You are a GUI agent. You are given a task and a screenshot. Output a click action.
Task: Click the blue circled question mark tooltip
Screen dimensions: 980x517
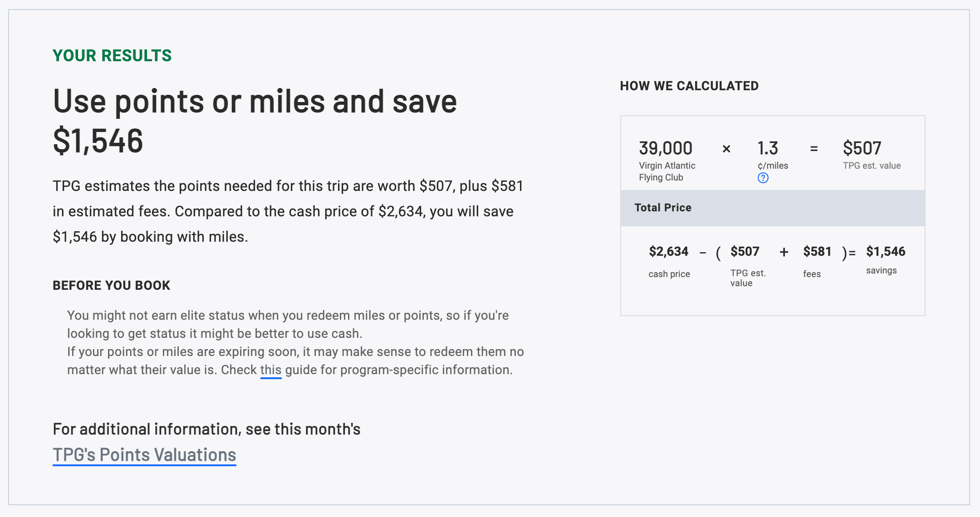pyautogui.click(x=764, y=179)
